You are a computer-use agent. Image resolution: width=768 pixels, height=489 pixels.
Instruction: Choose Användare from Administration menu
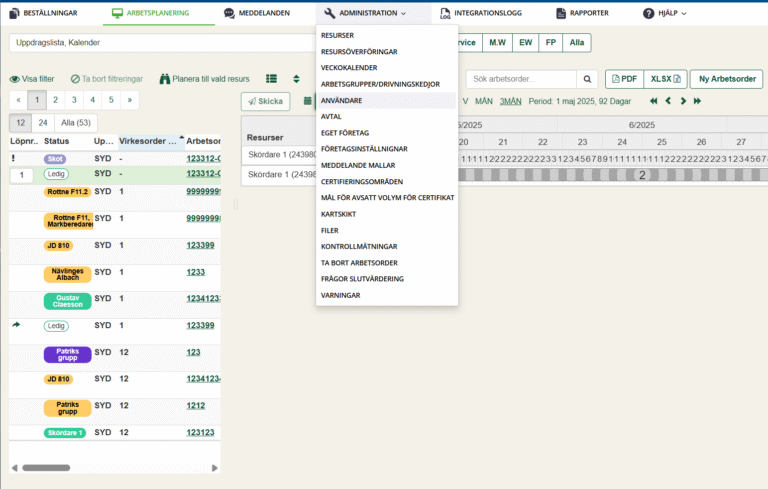[x=343, y=100]
